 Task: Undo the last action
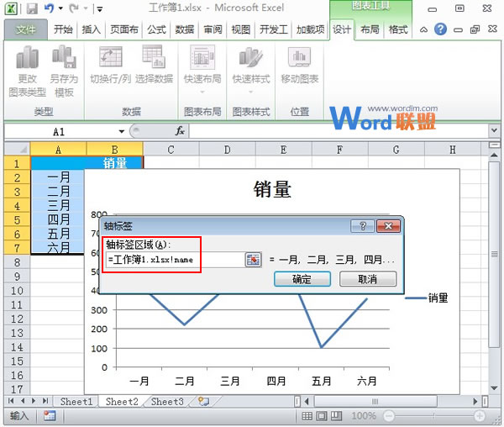coord(49,8)
